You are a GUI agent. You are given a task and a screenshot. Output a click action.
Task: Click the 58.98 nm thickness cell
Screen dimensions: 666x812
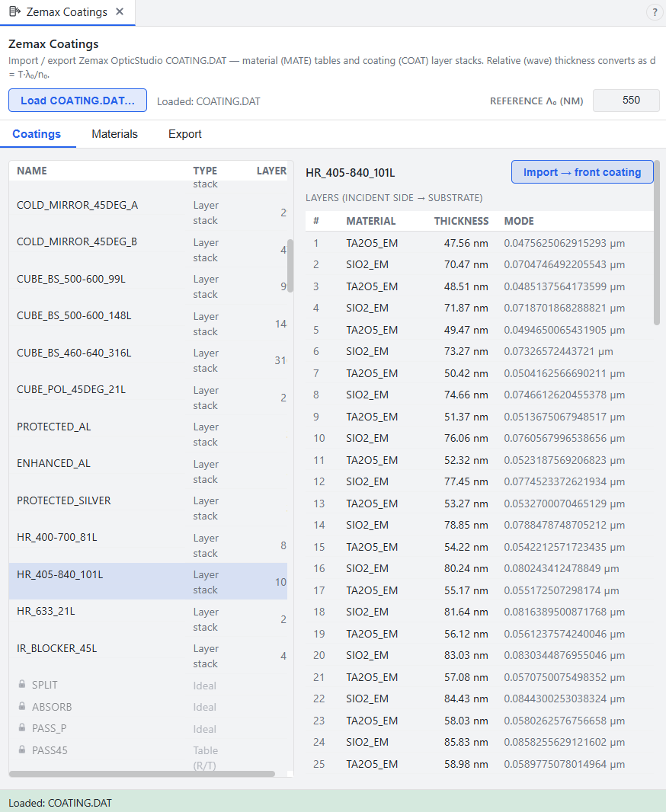click(x=466, y=764)
